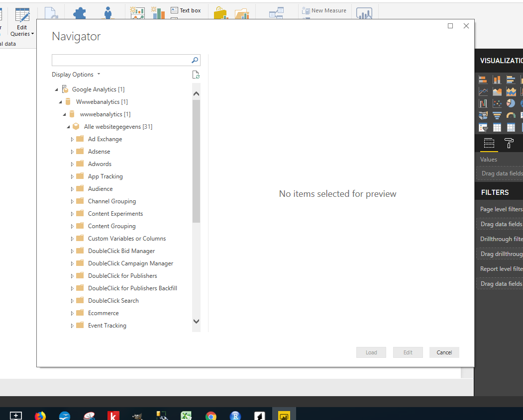523x420 pixels.
Task: Collapse the Wwwebanalytics [1] account node
Action: [x=60, y=102]
